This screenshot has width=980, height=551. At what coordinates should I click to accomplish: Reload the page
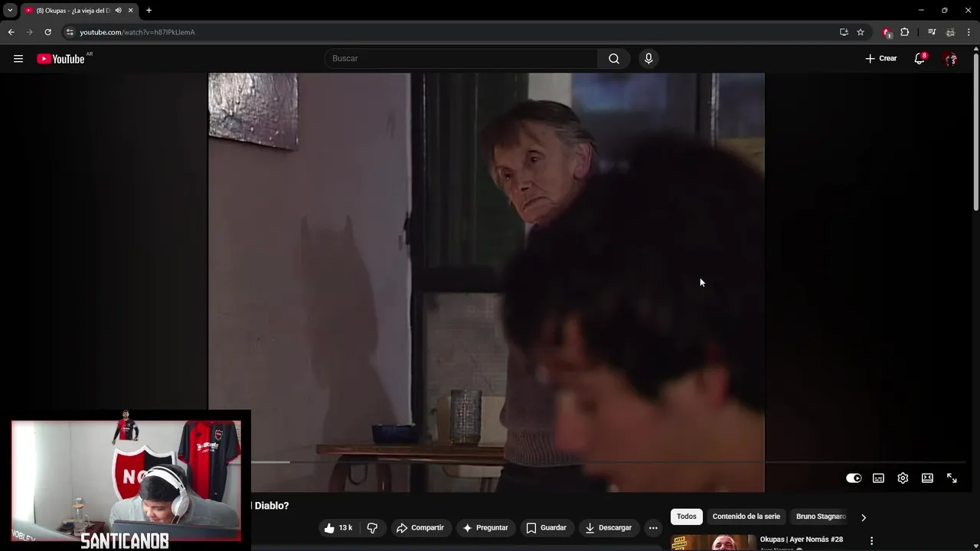pos(48,32)
